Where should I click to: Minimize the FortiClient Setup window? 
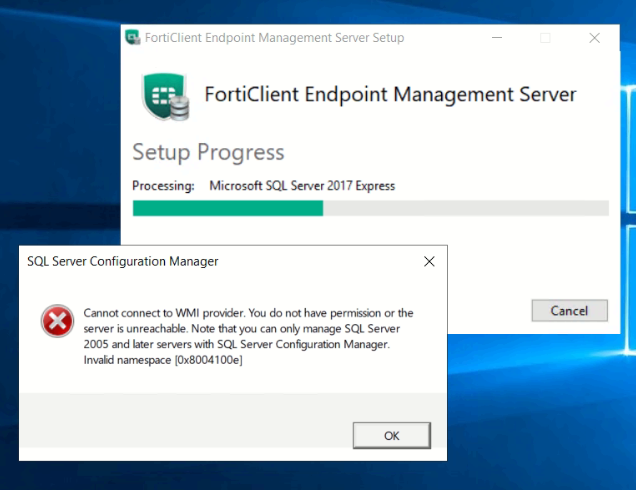click(497, 38)
